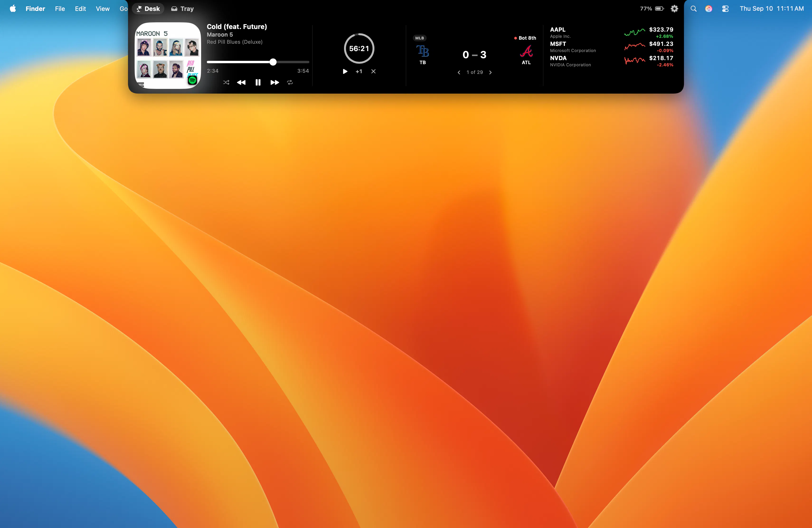
Task: Switch to the Desk tab
Action: pyautogui.click(x=148, y=9)
